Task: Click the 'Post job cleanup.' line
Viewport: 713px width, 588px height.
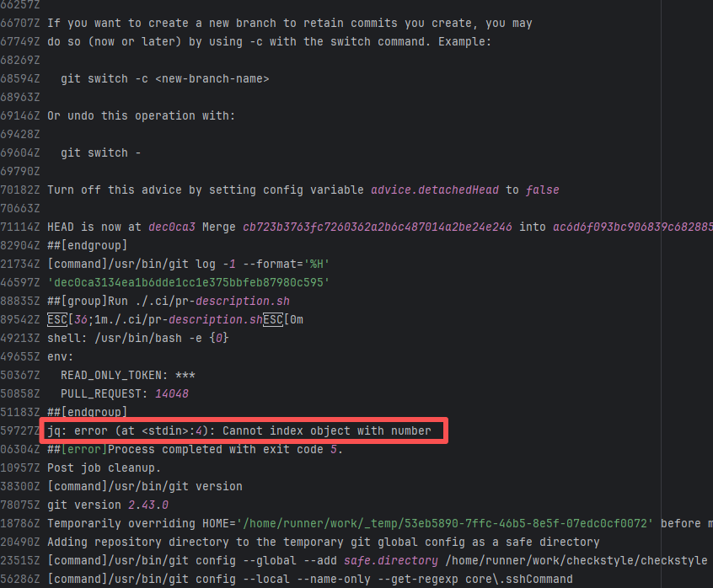Action: click(104, 468)
